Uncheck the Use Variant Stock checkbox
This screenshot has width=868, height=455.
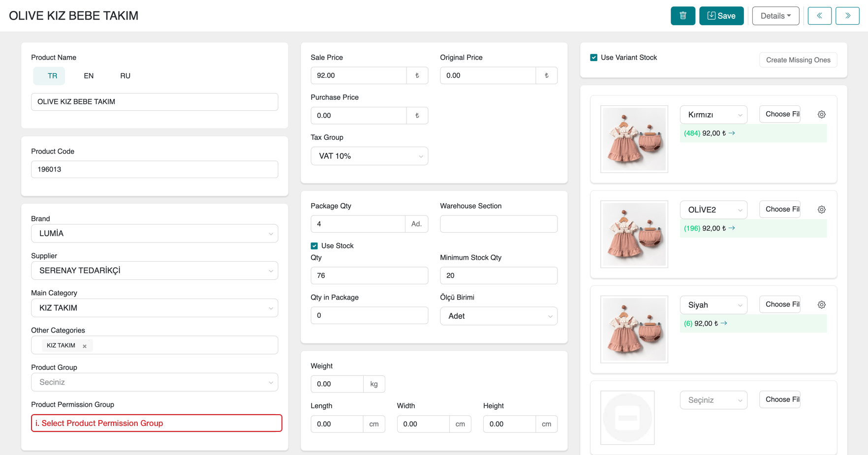pyautogui.click(x=594, y=58)
